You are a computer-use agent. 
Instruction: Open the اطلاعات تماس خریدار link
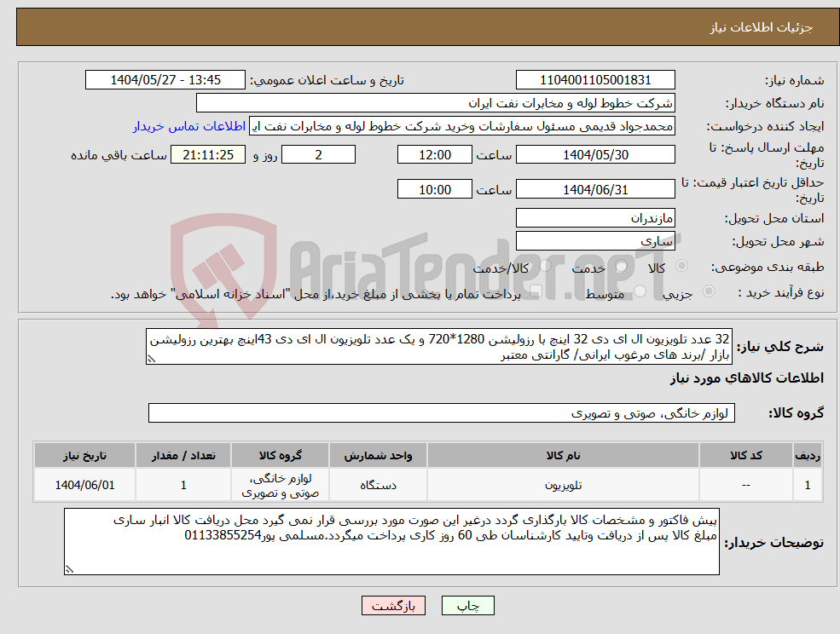189,126
